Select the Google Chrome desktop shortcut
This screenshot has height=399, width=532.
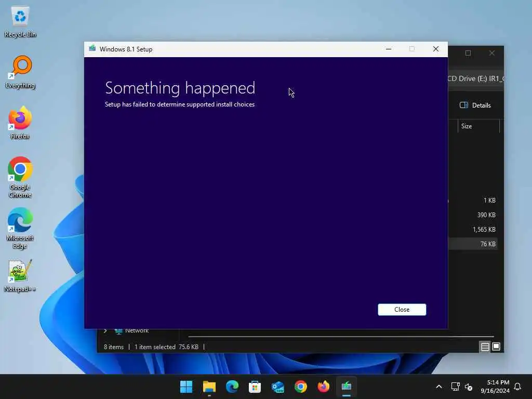(x=20, y=178)
